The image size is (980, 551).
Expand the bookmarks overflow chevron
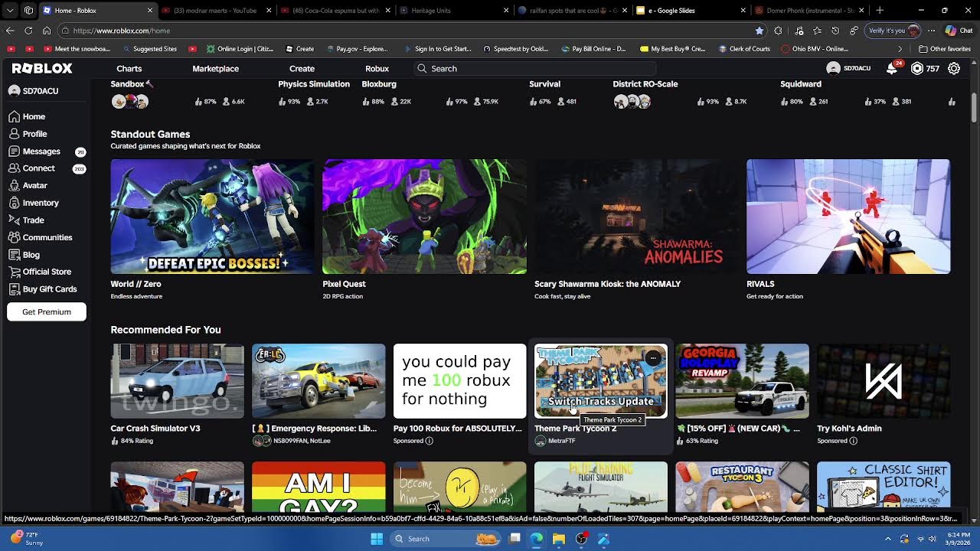pyautogui.click(x=900, y=49)
